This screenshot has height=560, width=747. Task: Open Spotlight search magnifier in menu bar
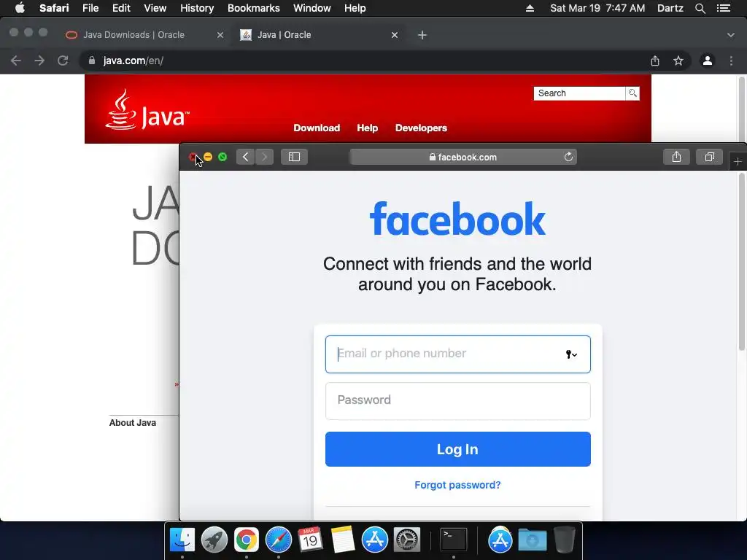click(x=700, y=8)
